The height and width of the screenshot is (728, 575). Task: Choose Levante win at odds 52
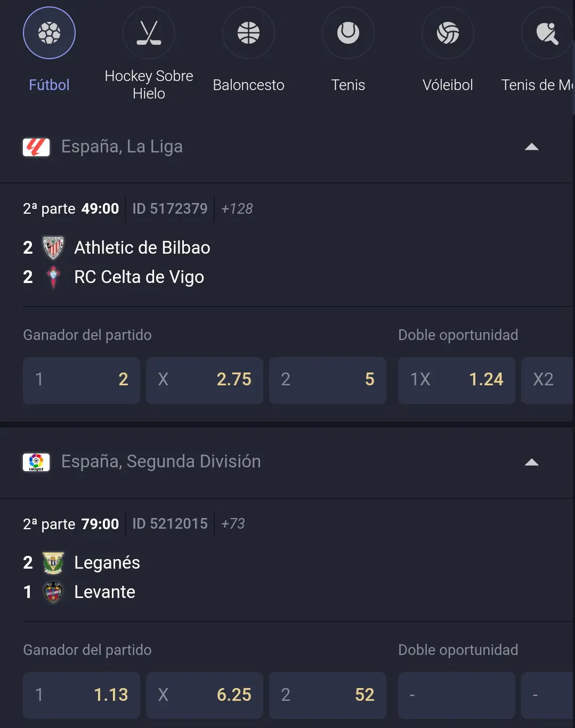[328, 695]
